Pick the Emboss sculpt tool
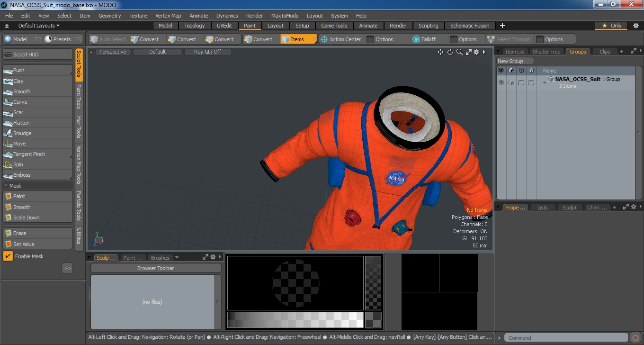Viewport: 644px width, 345px height. pos(38,175)
